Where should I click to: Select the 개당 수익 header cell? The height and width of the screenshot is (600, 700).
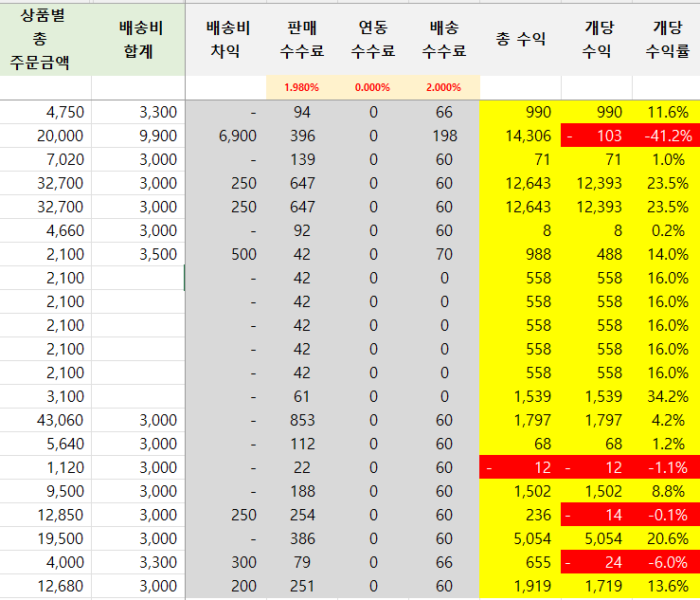pos(597,39)
